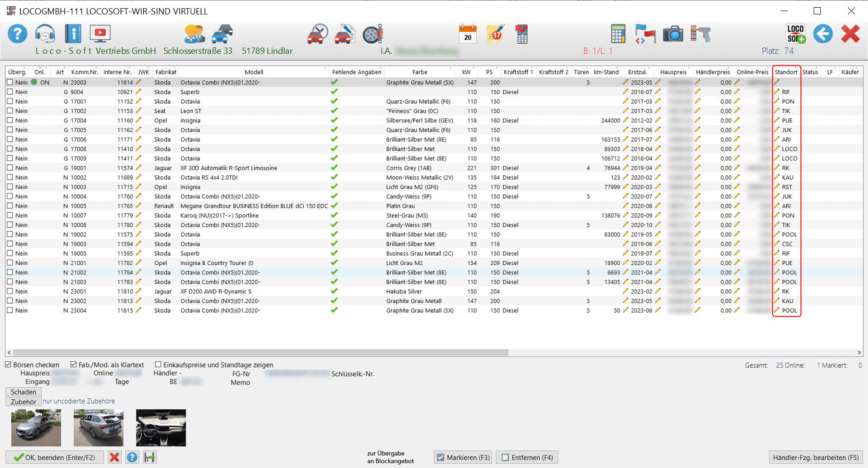Screen dimensions: 868x468
Task: Open the car interior photo thumbnail
Action: click(x=161, y=428)
